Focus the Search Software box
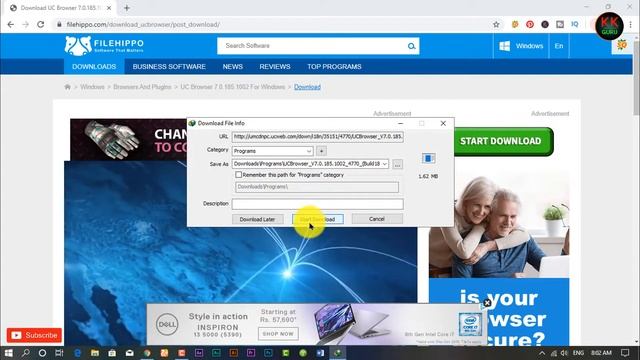The height and width of the screenshot is (360, 640). (312, 46)
